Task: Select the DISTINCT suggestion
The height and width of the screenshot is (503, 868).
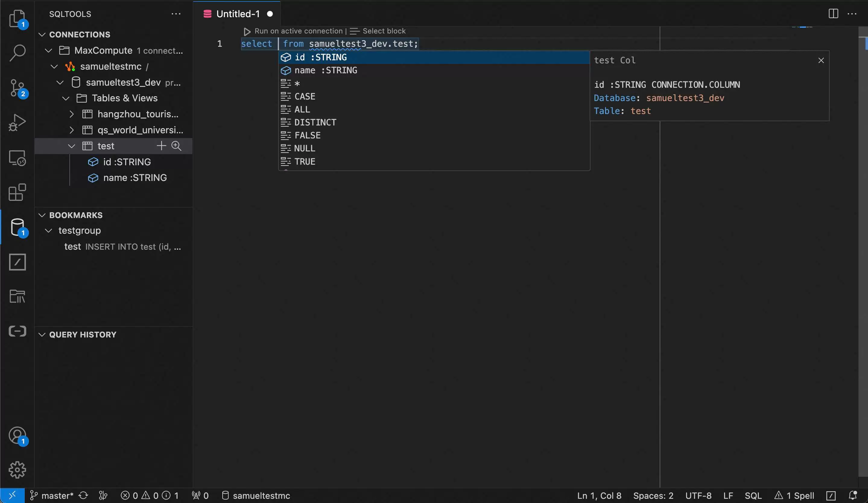Action: coord(315,122)
